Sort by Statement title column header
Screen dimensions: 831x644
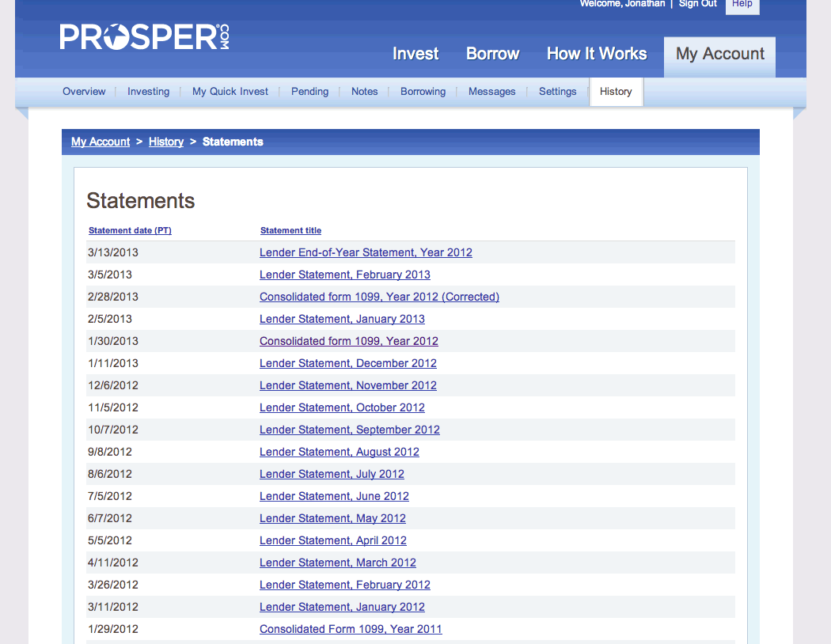point(290,231)
